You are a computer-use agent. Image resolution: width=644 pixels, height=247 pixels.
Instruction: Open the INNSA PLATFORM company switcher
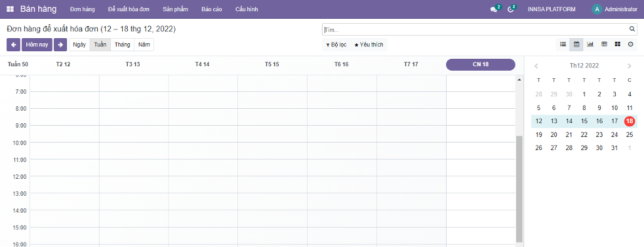pos(551,9)
